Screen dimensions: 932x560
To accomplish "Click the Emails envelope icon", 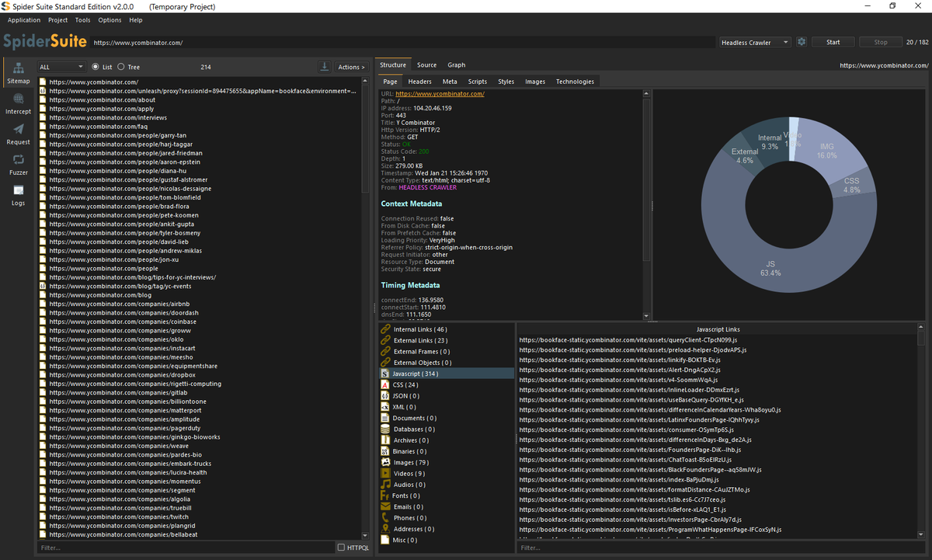I will 385,506.
